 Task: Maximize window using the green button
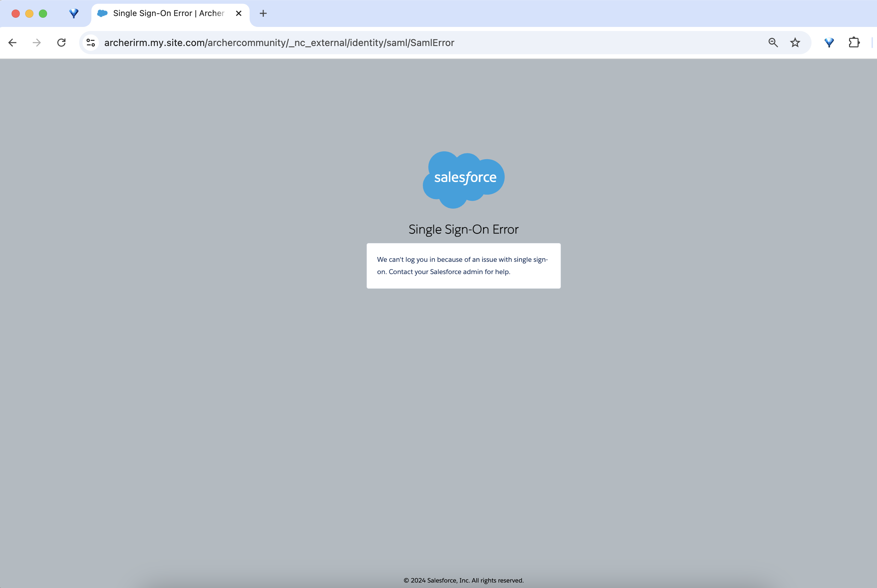pos(43,14)
